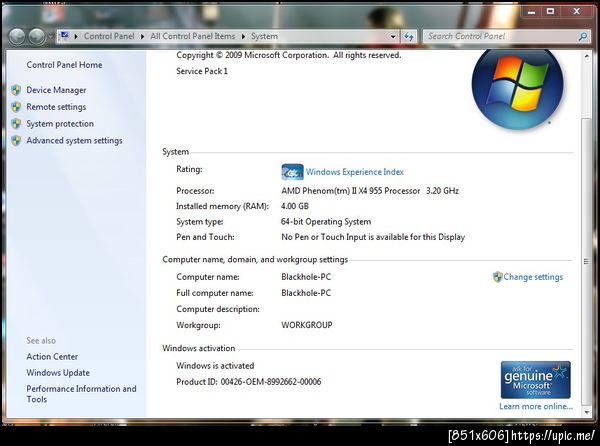Click shield icon beside Remote settings
This screenshot has width=600, height=446.
(x=16, y=107)
